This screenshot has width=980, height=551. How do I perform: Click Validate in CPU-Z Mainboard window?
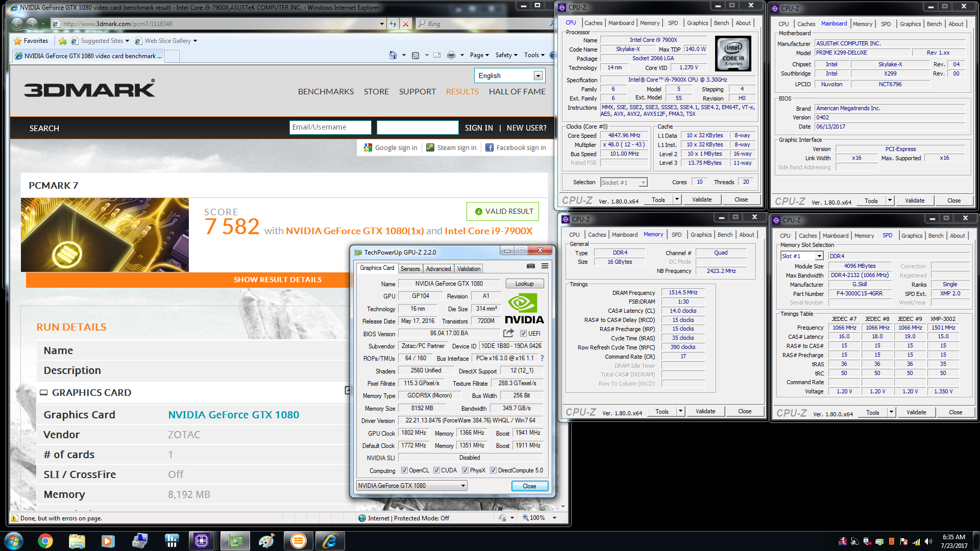click(x=914, y=201)
